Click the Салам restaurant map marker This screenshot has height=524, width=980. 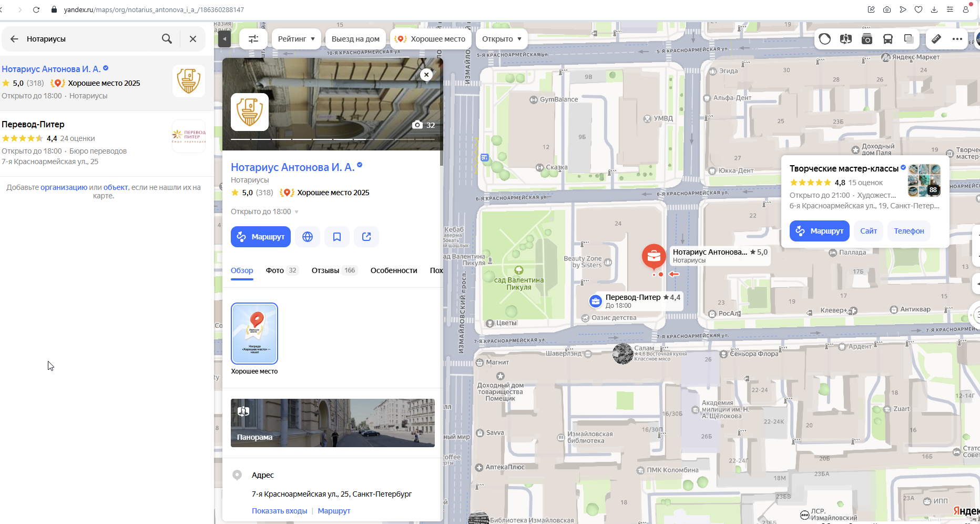(623, 354)
